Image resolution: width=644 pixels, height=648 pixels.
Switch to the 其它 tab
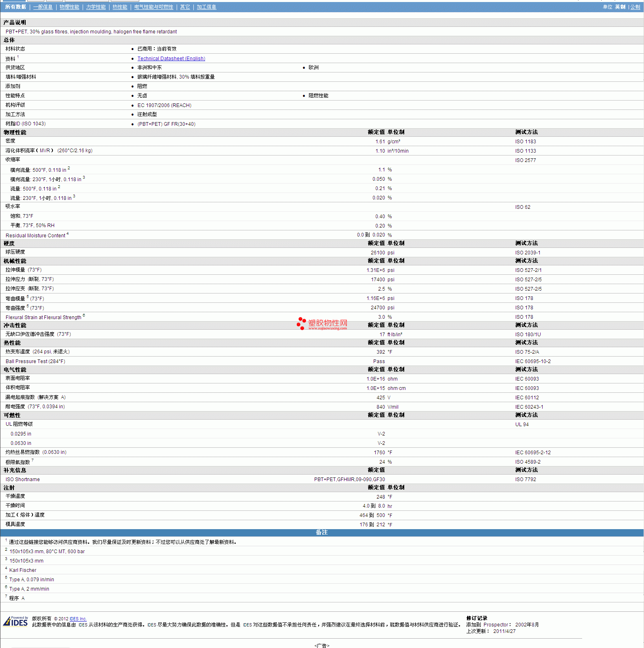185,7
